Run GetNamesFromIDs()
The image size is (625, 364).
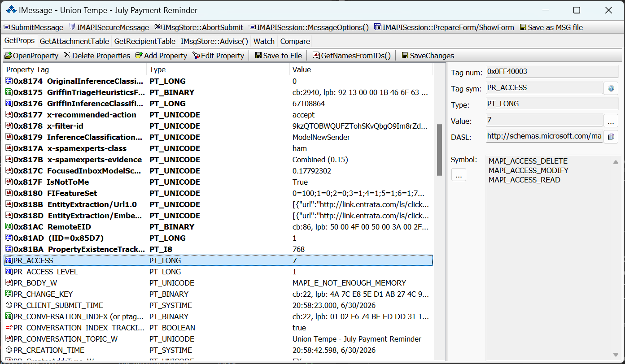coord(352,56)
